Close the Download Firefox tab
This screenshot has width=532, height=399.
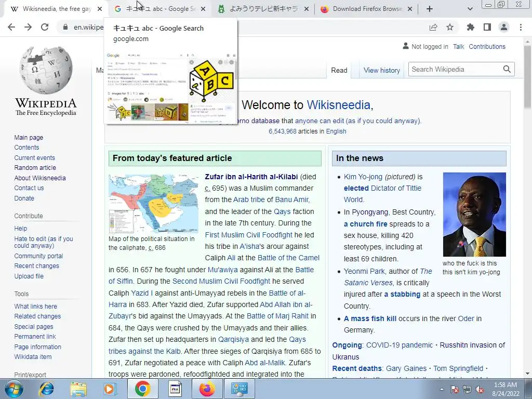pyautogui.click(x=410, y=9)
